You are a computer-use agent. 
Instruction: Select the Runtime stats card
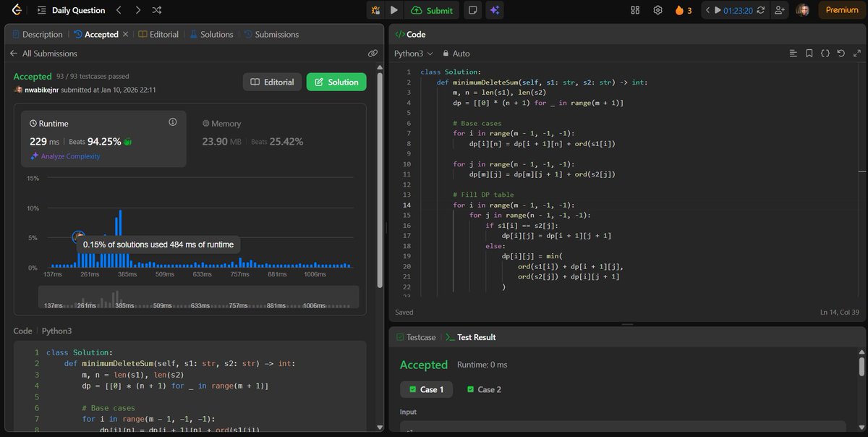pos(103,139)
